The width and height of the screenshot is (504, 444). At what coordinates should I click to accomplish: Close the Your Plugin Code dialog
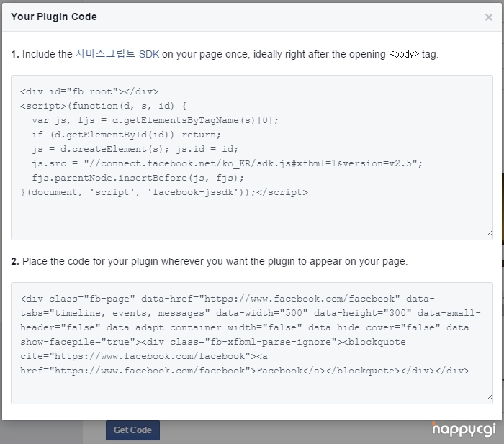point(489,17)
